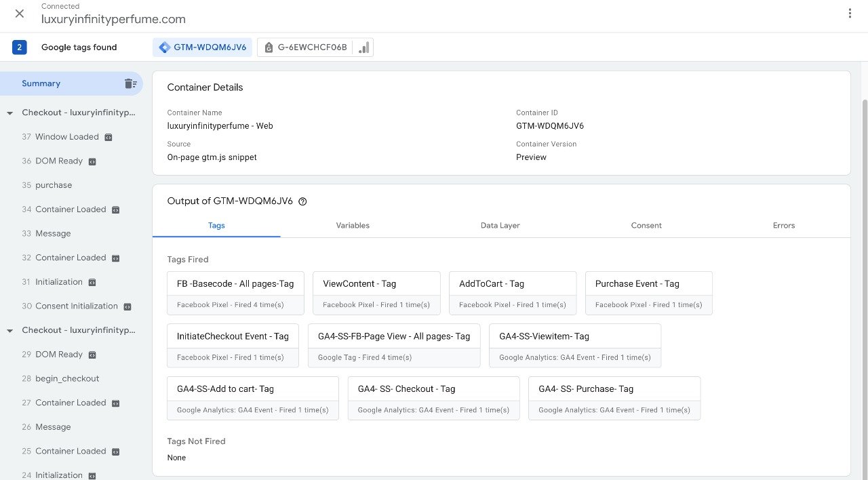Click the 'Container Details' heading
Image resolution: width=868 pixels, height=480 pixels.
(x=205, y=87)
